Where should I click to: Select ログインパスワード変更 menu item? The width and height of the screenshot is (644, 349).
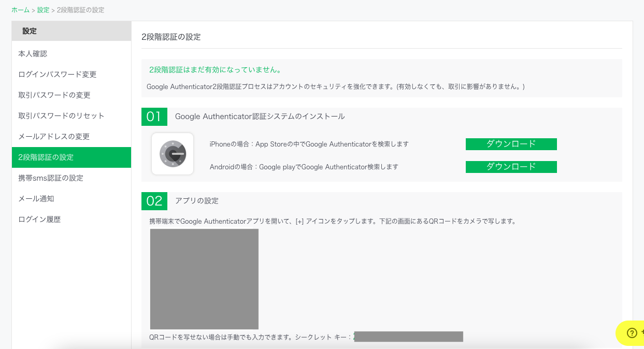(x=71, y=75)
